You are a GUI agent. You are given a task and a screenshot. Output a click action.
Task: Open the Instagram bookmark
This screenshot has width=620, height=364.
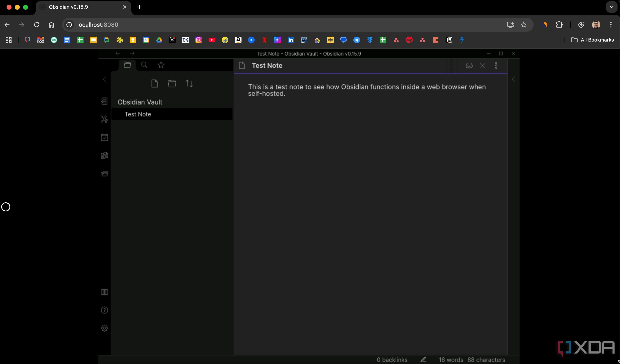tap(199, 40)
